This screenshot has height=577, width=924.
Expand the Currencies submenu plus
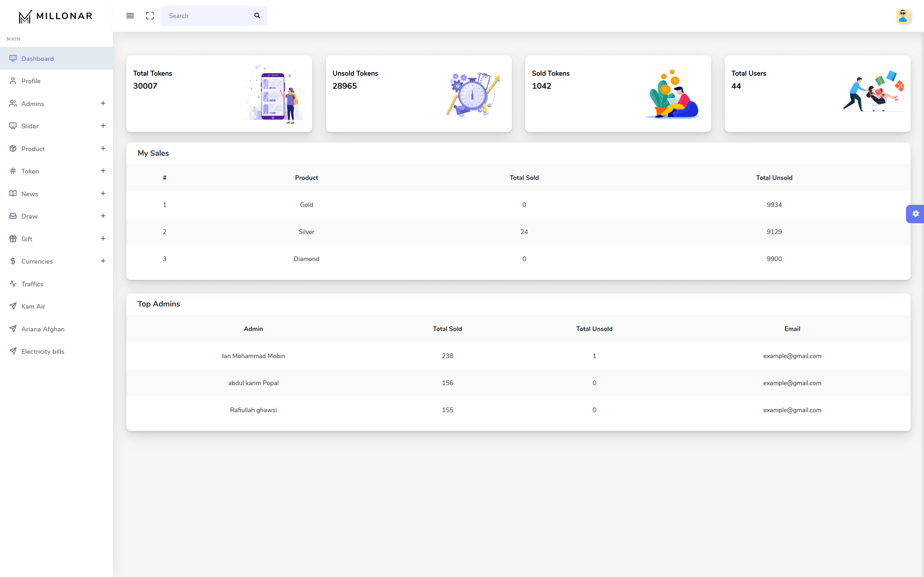coord(103,261)
